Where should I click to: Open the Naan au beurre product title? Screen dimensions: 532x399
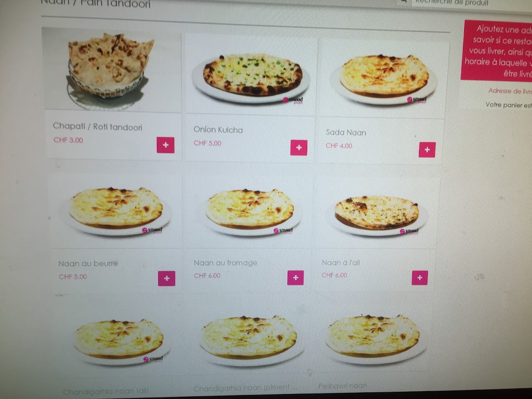(x=88, y=263)
